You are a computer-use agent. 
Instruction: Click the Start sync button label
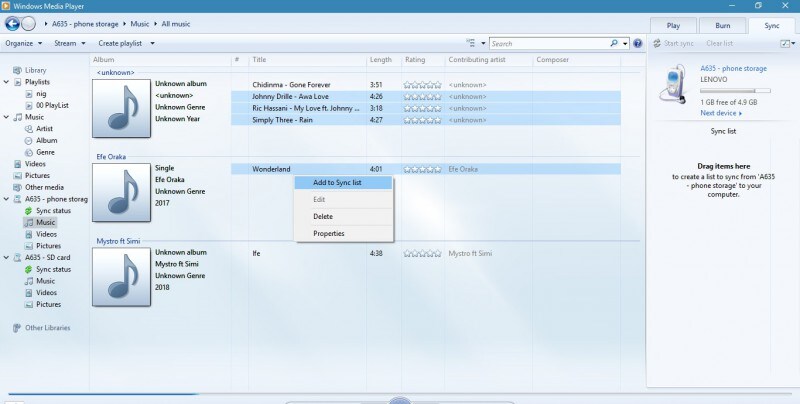tap(679, 43)
